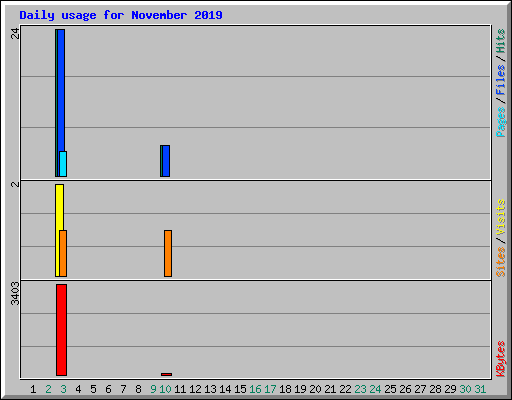Click day label '25' on the x-axis
The image size is (512, 400).
(390, 389)
